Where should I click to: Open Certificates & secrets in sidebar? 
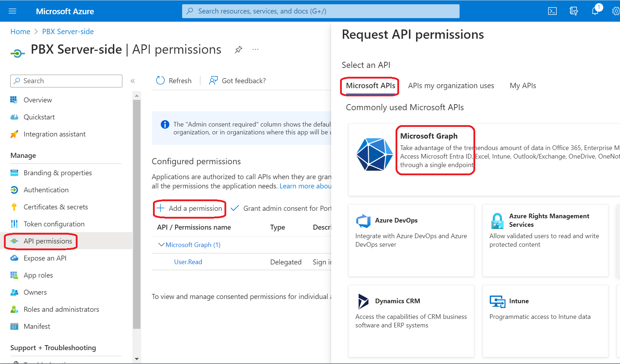tap(55, 207)
